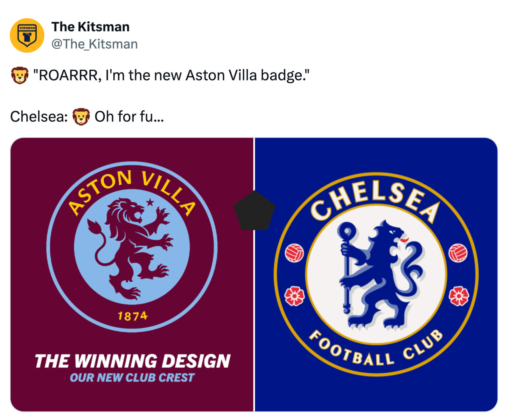Screen dimensions: 509x420
Task: Click the 1874 year on Villa badge
Action: pos(133,316)
